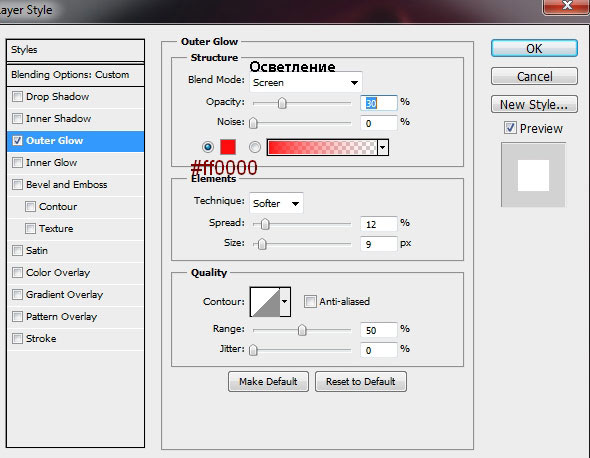Click the Size value field
Screen dimensions: 590x458
(x=379, y=244)
